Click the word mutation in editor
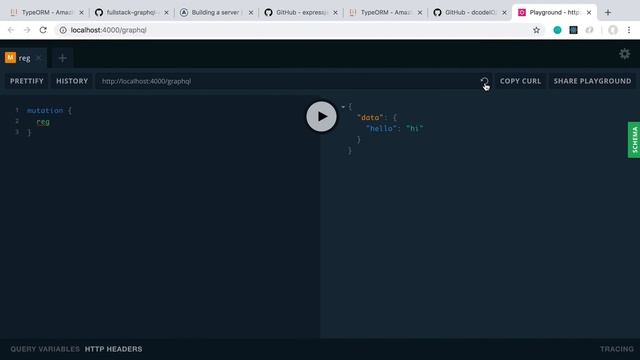 coord(45,110)
